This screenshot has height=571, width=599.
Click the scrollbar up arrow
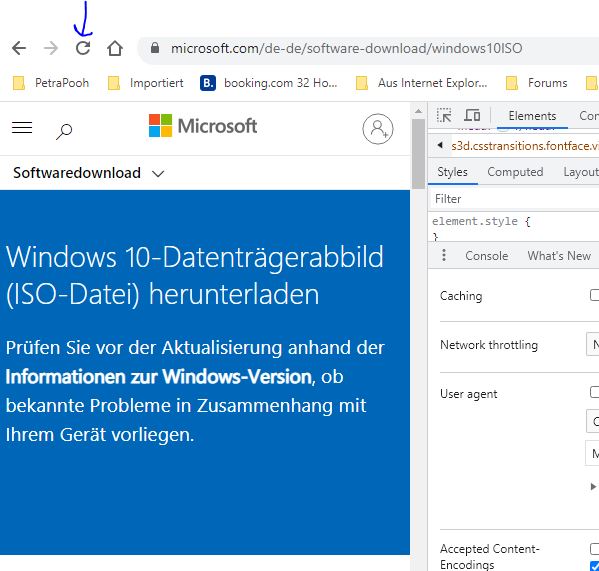419,112
